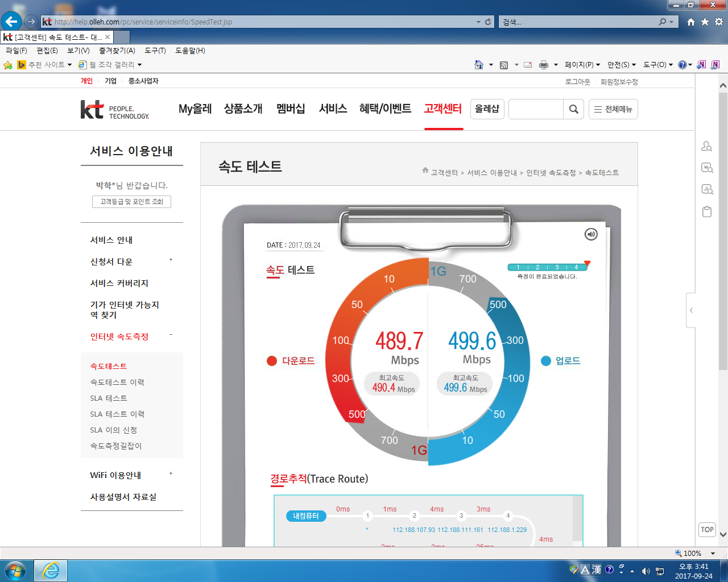Open the 페이지(P) dropdown

click(582, 65)
